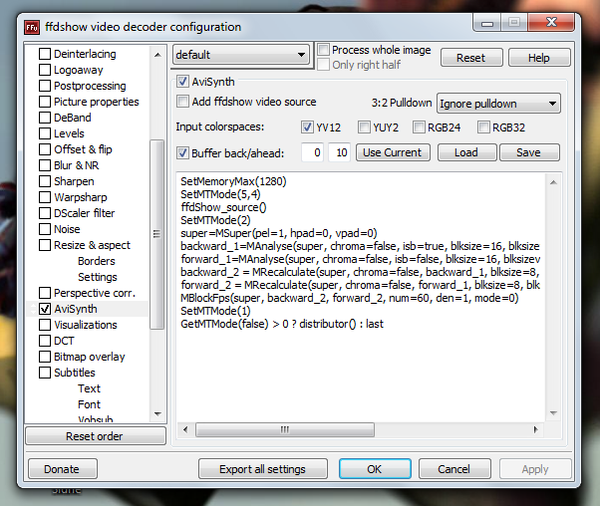Viewport: 600px width, 506px height.
Task: Save the AviSynth script with Save
Action: coord(529,153)
